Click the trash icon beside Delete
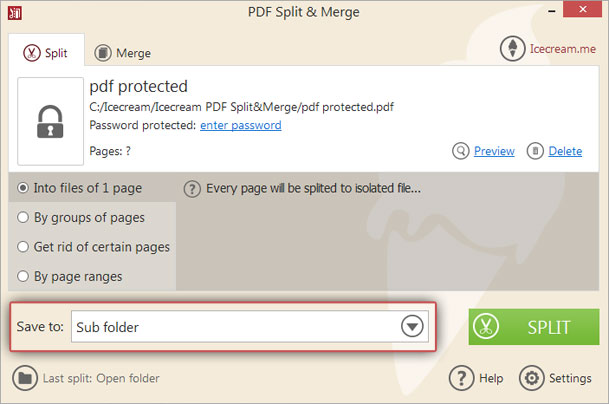The width and height of the screenshot is (609, 404). point(535,151)
